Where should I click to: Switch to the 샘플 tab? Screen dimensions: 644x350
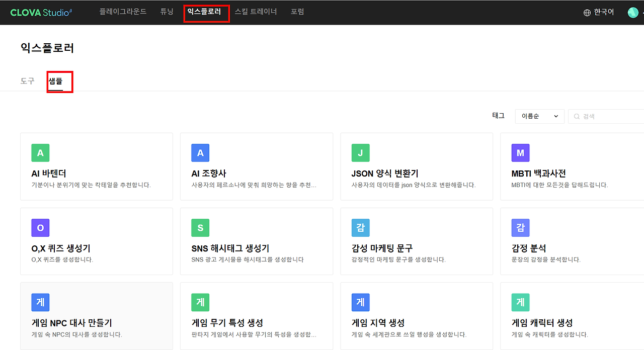tap(55, 81)
